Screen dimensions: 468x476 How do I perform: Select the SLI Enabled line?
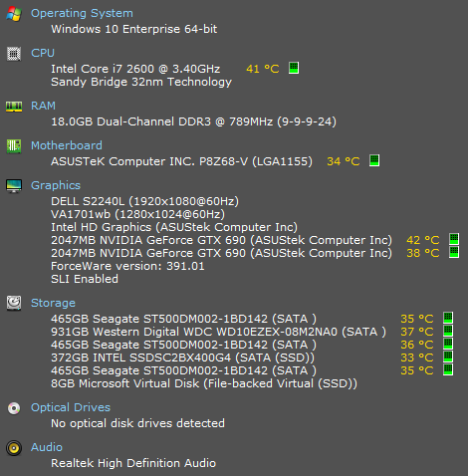tap(85, 279)
